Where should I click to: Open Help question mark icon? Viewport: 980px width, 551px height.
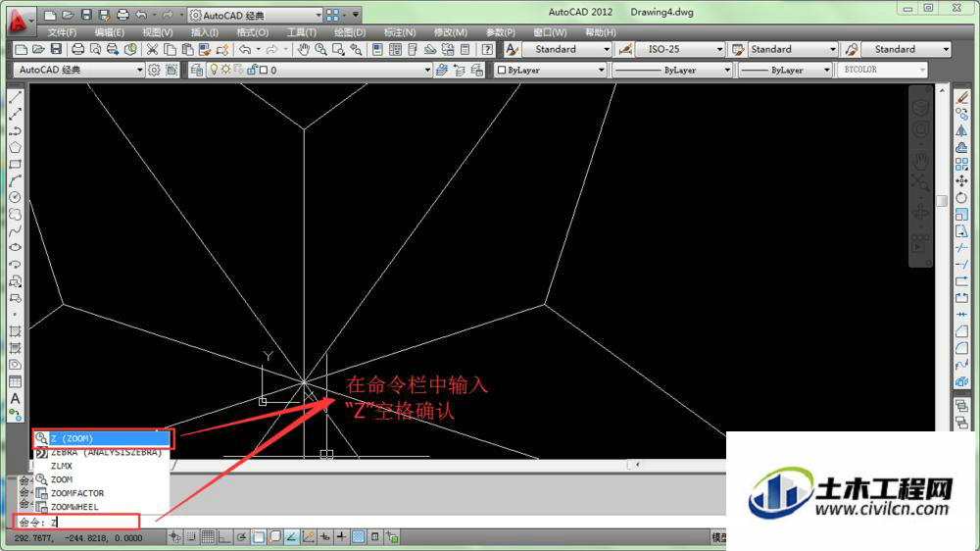coord(487,49)
